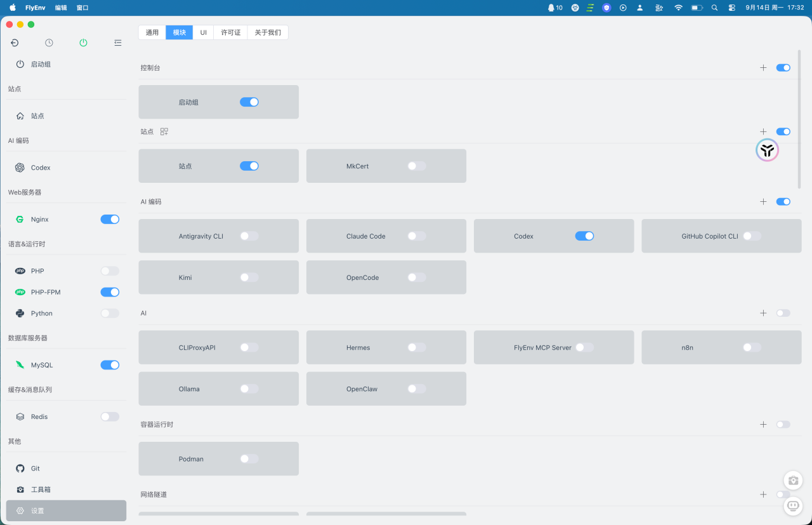Switch to the 关于我们 tab
Screen dimensions: 812x525
coord(268,32)
